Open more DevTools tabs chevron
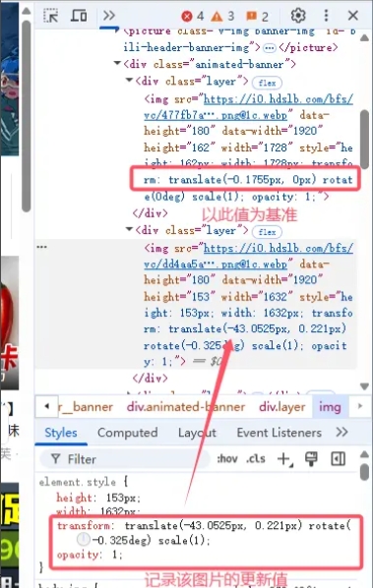This screenshot has width=373, height=588. coord(109,16)
